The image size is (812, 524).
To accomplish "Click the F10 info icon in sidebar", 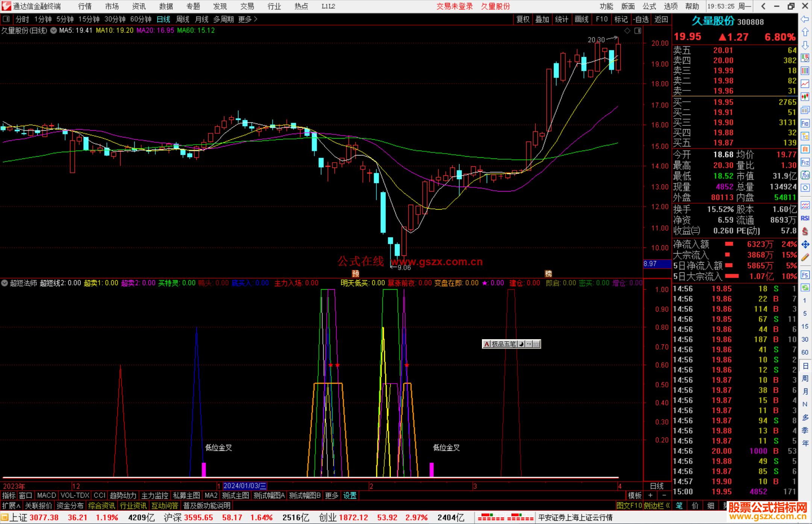I will pyautogui.click(x=805, y=124).
